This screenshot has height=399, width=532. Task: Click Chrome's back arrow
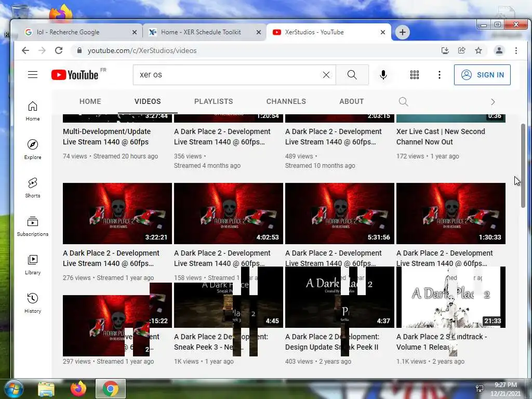coord(25,50)
